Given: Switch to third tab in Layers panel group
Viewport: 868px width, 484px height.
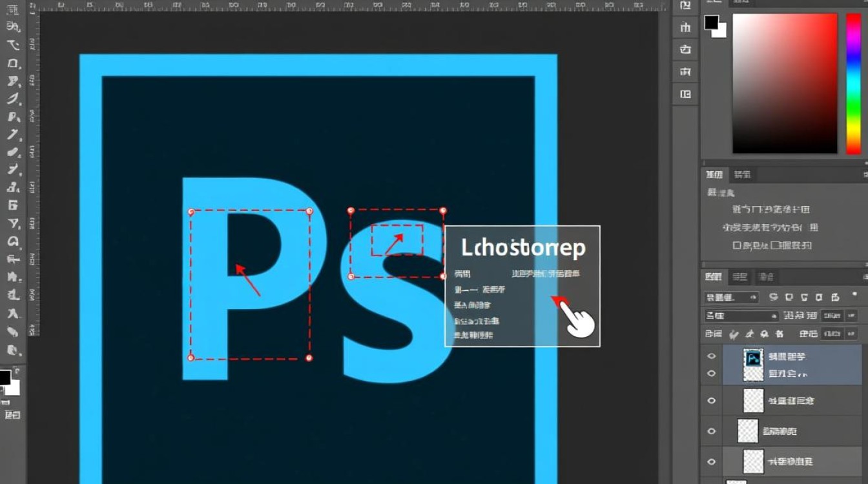Looking at the screenshot, I should click(x=767, y=277).
